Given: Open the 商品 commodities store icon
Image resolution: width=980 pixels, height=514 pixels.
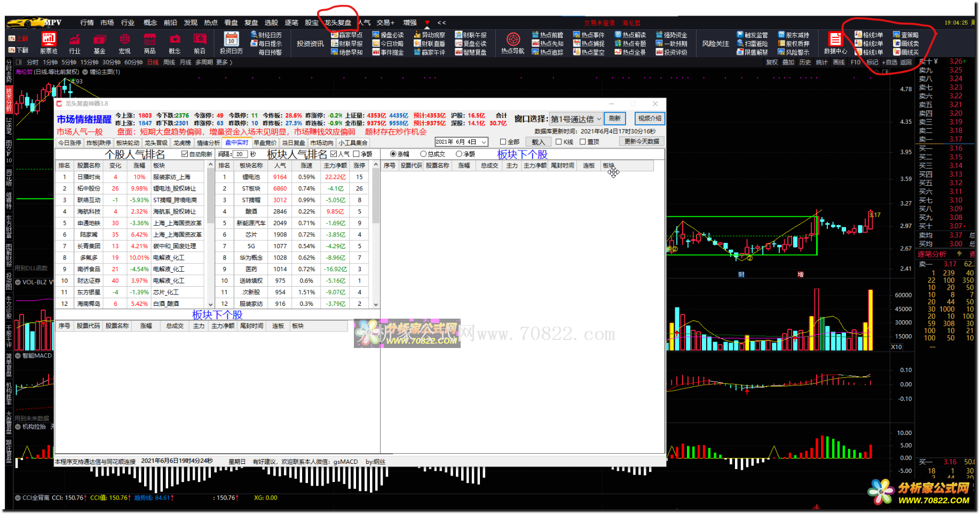Looking at the screenshot, I should 150,43.
